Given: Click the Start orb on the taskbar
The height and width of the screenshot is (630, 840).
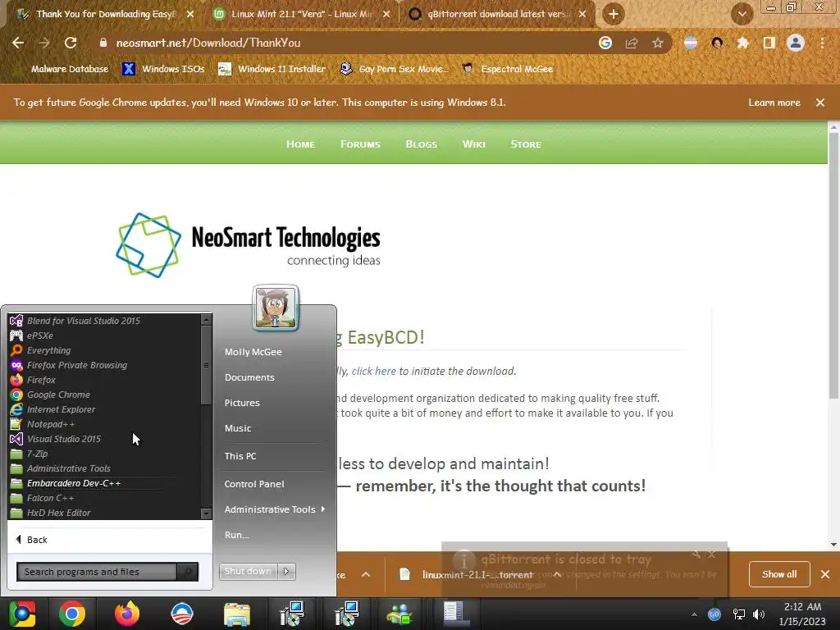Looking at the screenshot, I should pyautogui.click(x=22, y=614).
